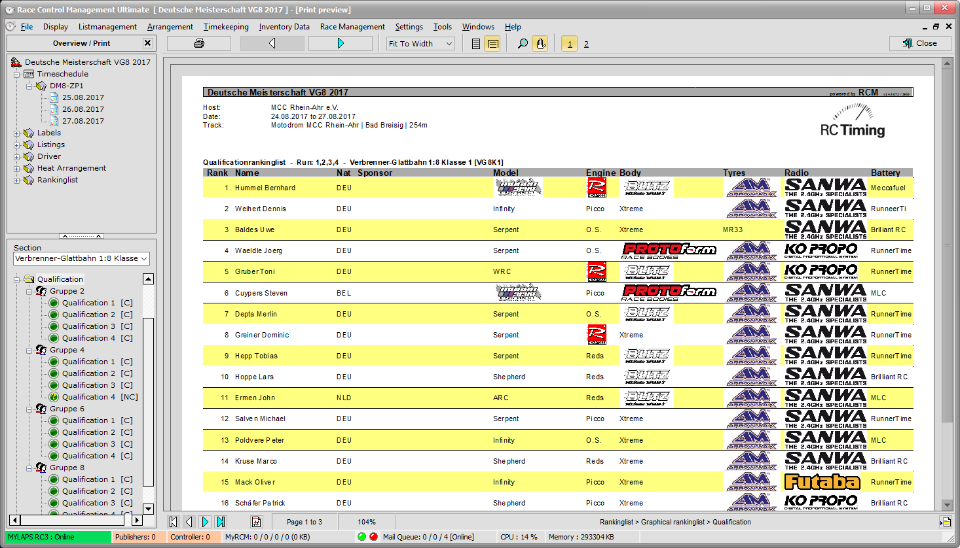
Task: Open the Inventory Data menu
Action: coord(284,27)
